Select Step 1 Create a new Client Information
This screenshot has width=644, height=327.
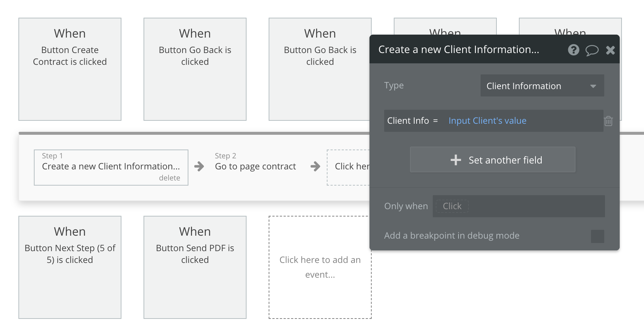(x=111, y=166)
